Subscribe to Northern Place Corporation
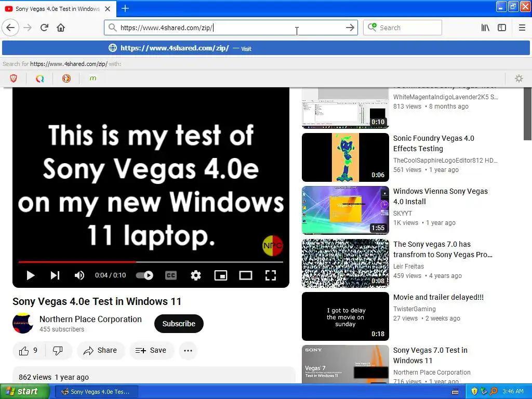This screenshot has height=399, width=532. pyautogui.click(x=179, y=324)
